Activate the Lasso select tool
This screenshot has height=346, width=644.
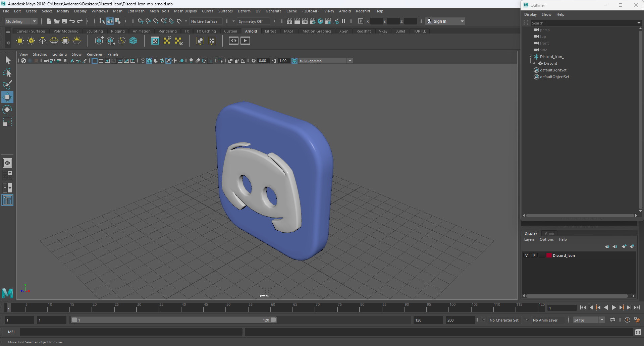[7, 72]
